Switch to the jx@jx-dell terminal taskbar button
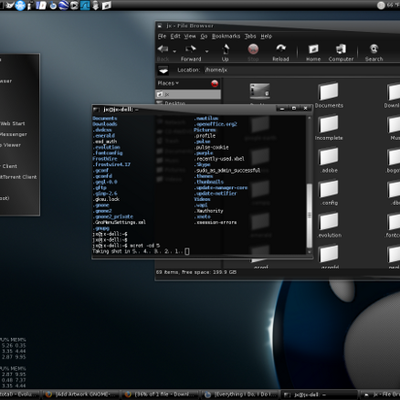Viewport: 400px width, 400px height. (x=318, y=395)
